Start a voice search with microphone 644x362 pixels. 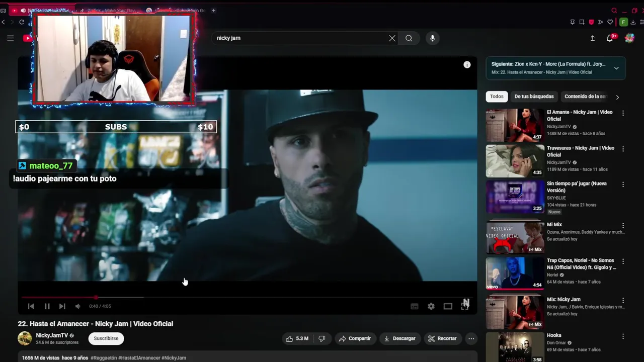pos(432,38)
